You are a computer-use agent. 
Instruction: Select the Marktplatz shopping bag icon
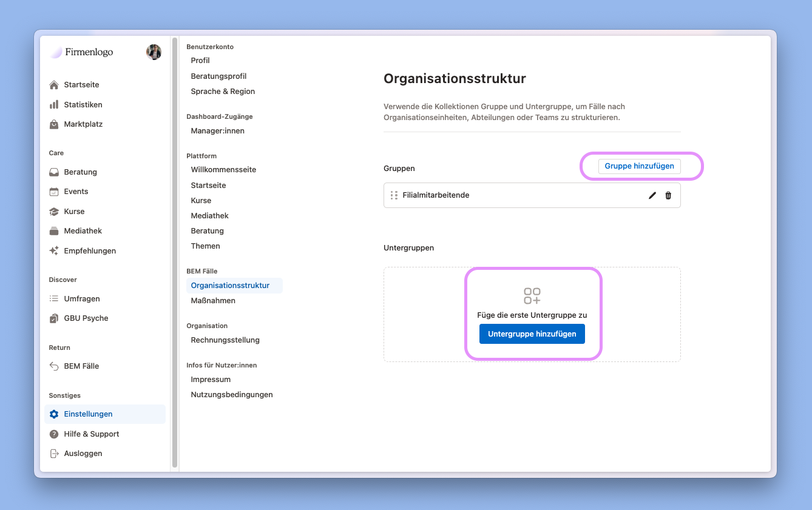(54, 124)
